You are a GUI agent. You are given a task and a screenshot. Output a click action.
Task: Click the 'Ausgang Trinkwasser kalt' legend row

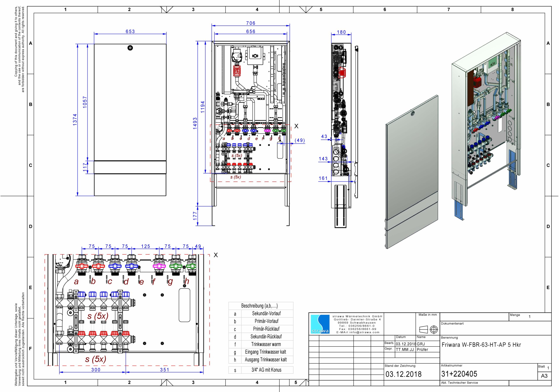pos(261,360)
